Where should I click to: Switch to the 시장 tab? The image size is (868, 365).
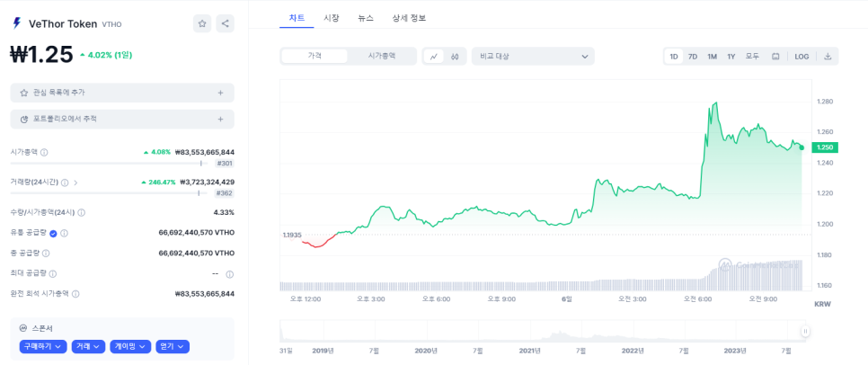[x=332, y=18]
